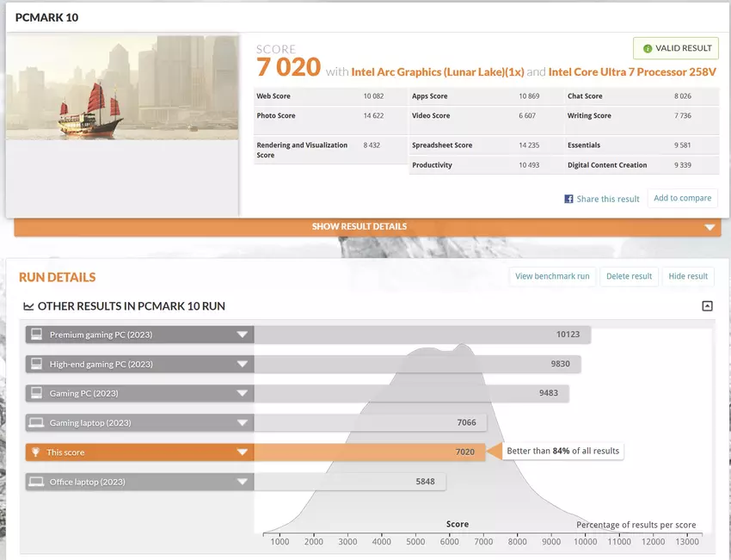731x560 pixels.
Task: Open the Intel Arc Graphics (Lunar Lake) link
Action: [x=437, y=72]
